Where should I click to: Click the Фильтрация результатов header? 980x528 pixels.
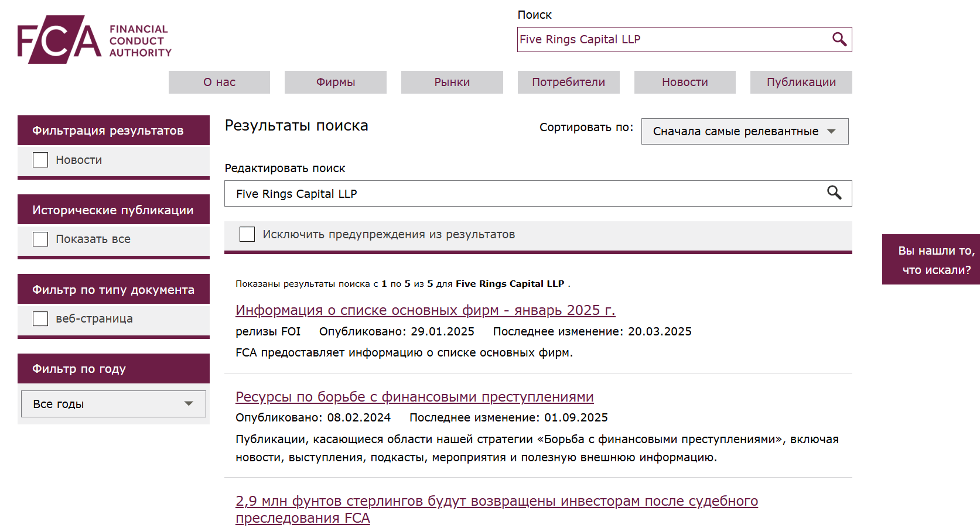pos(114,130)
